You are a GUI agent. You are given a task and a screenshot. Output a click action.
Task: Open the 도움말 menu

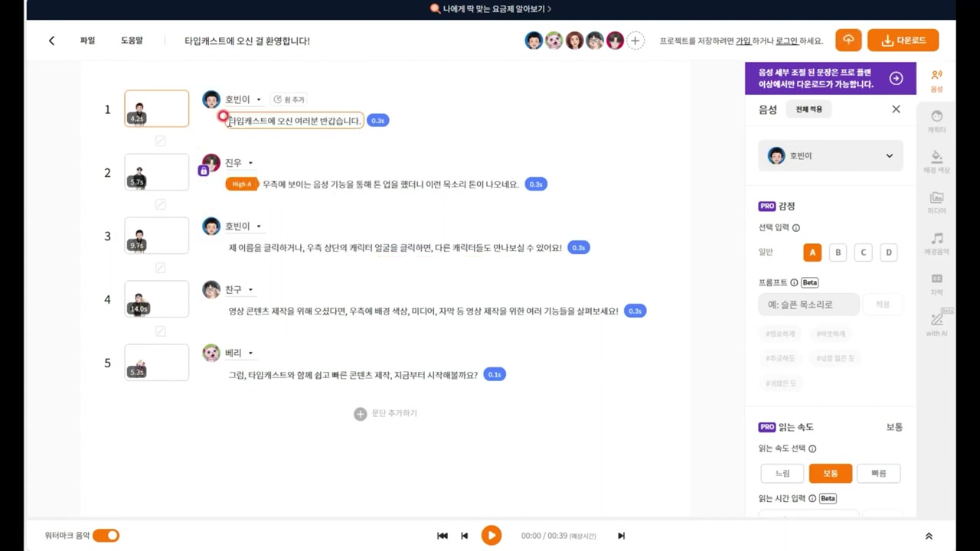click(132, 41)
